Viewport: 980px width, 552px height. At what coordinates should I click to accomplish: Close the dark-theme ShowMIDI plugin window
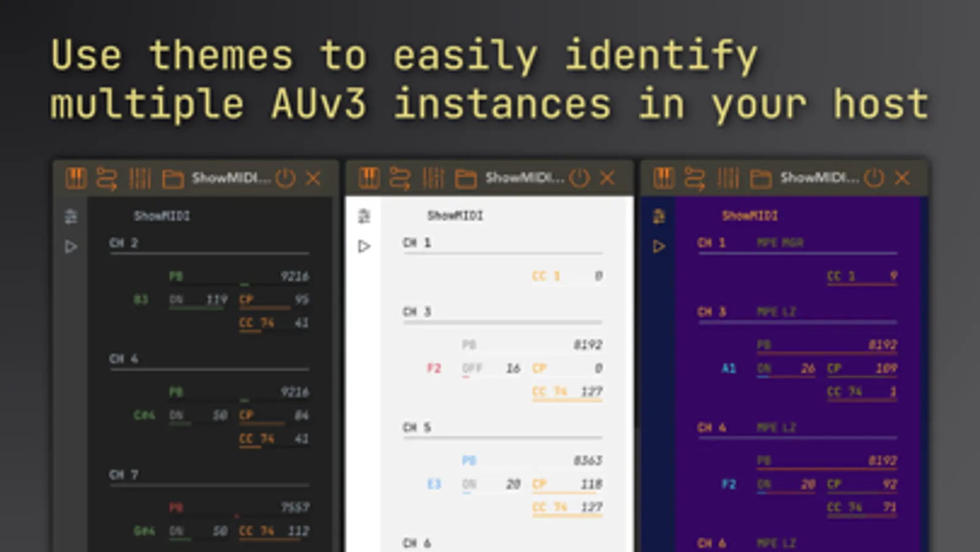tap(313, 178)
